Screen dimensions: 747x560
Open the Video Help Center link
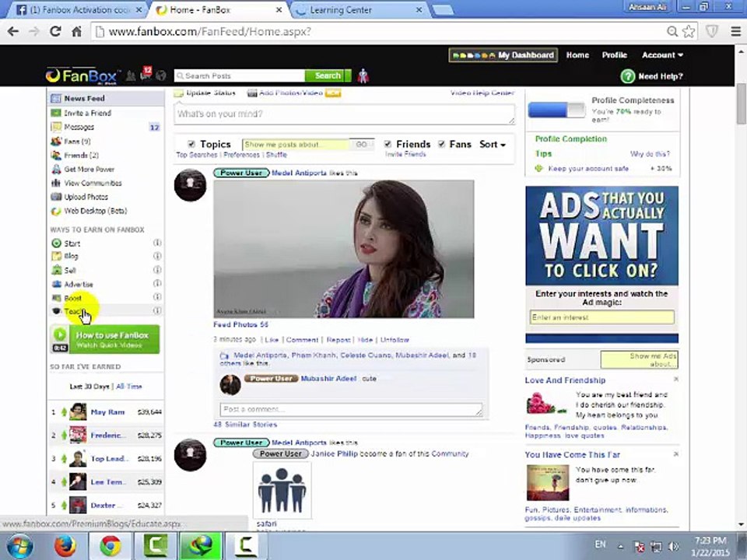point(482,93)
